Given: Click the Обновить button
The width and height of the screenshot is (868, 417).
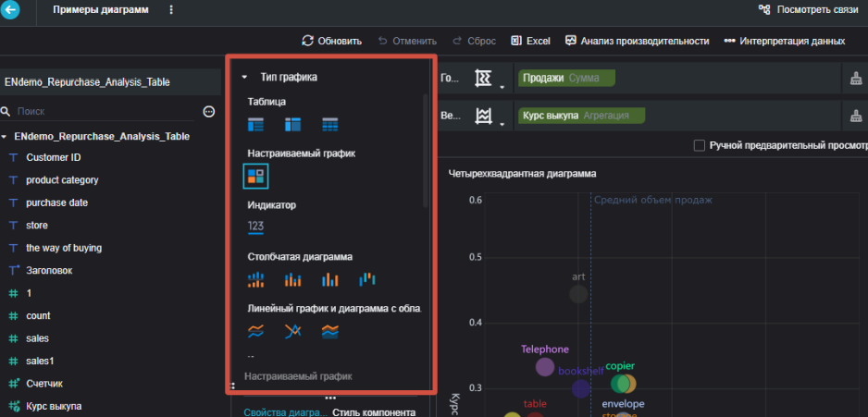Looking at the screenshot, I should pyautogui.click(x=331, y=41).
